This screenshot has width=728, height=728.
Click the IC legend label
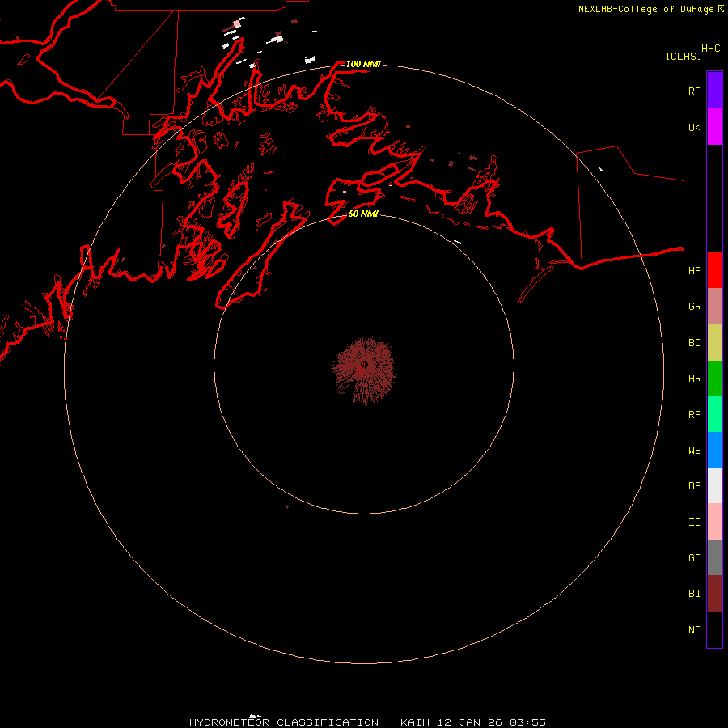tap(694, 523)
